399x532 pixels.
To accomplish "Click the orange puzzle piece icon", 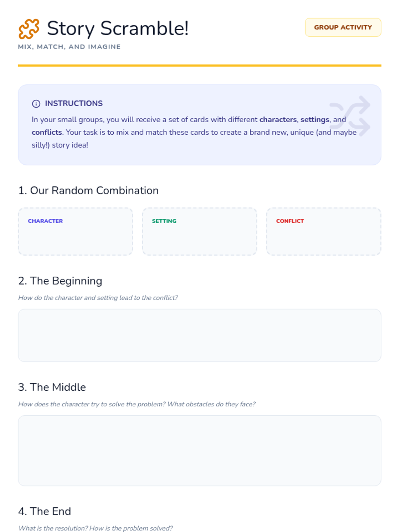I will tap(29, 29).
